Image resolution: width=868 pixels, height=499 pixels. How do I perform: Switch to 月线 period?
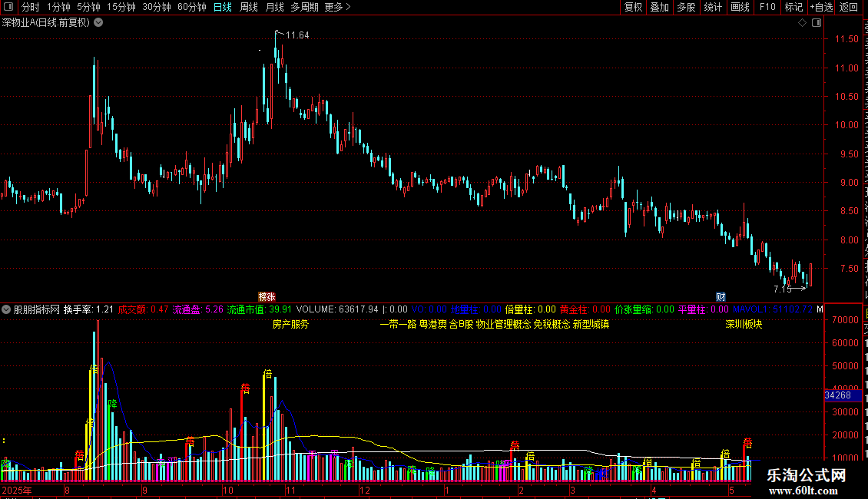[274, 7]
